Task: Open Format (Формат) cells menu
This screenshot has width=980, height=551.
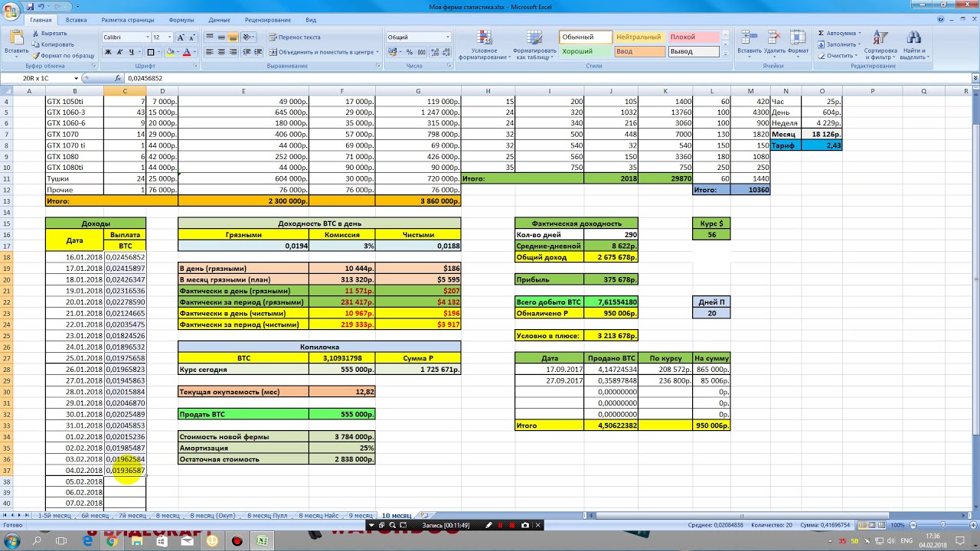Action: point(798,45)
